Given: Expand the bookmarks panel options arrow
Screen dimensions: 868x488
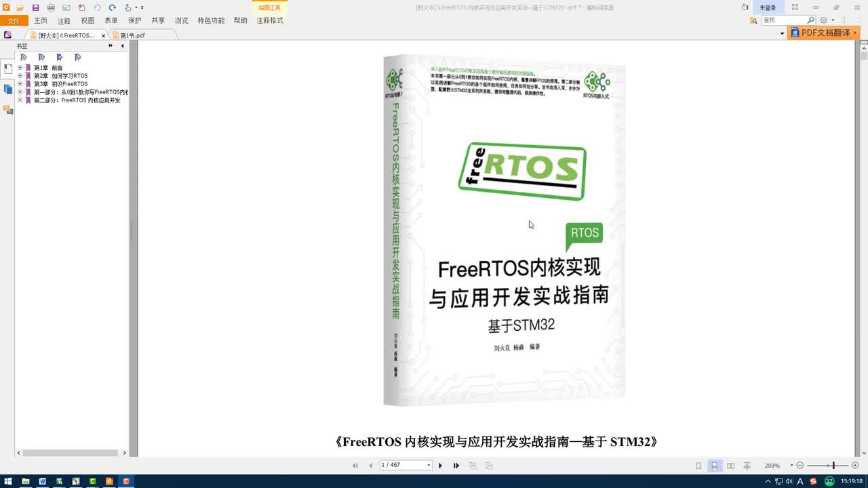Looking at the screenshot, I should [x=111, y=46].
